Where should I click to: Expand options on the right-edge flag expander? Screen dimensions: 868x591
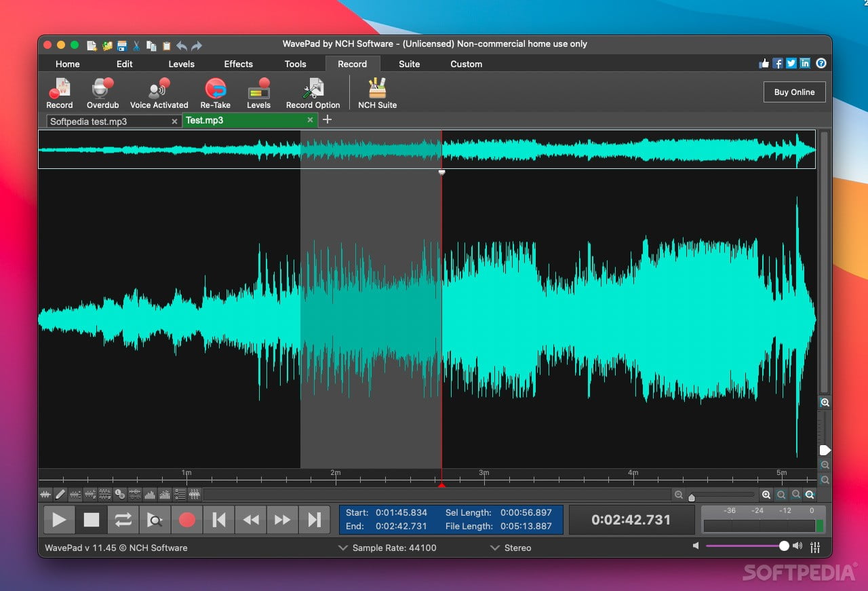tap(825, 450)
